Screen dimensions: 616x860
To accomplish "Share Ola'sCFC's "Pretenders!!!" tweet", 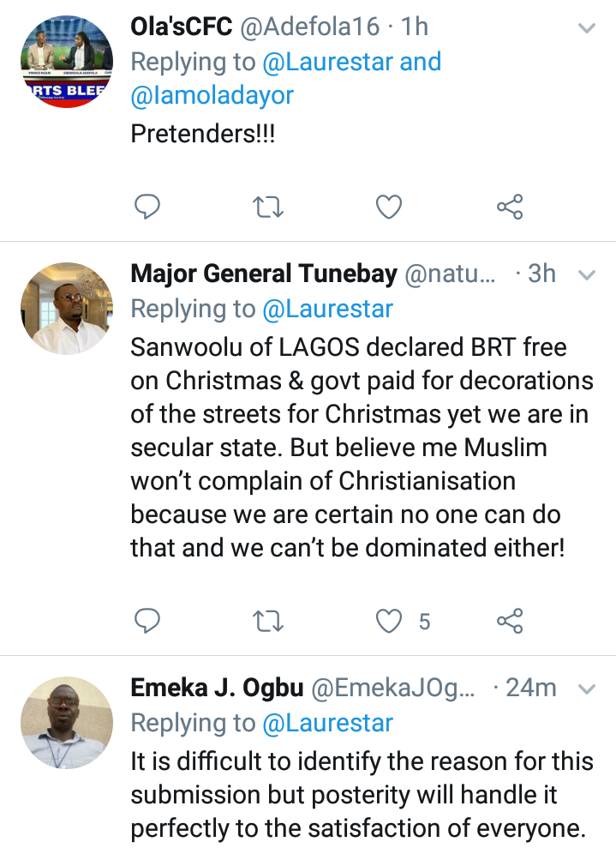I will pyautogui.click(x=510, y=207).
